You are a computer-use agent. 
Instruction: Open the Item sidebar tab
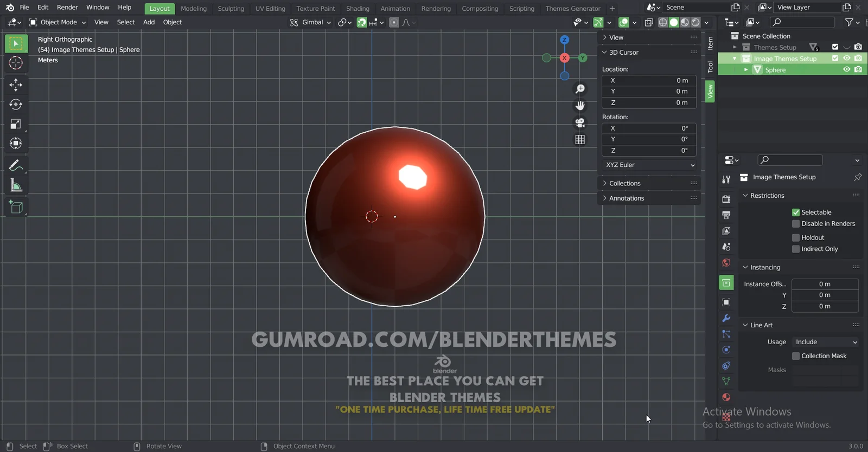[x=710, y=43]
